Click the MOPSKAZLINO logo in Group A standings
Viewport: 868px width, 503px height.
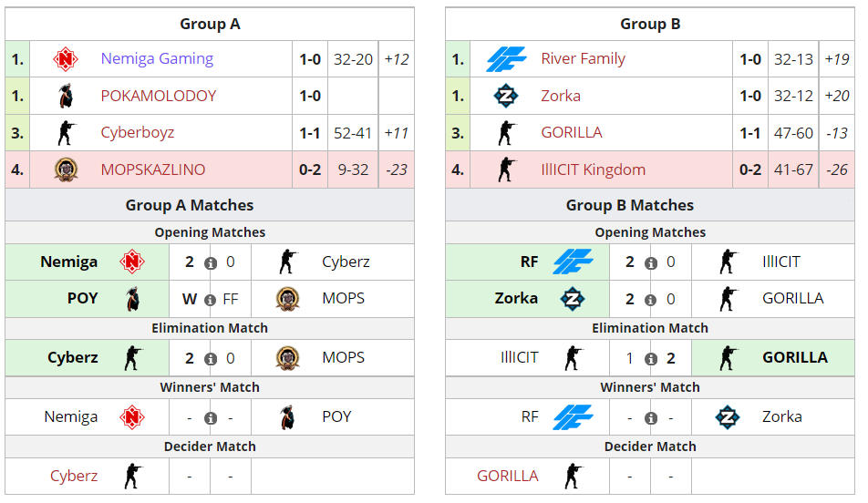click(66, 169)
